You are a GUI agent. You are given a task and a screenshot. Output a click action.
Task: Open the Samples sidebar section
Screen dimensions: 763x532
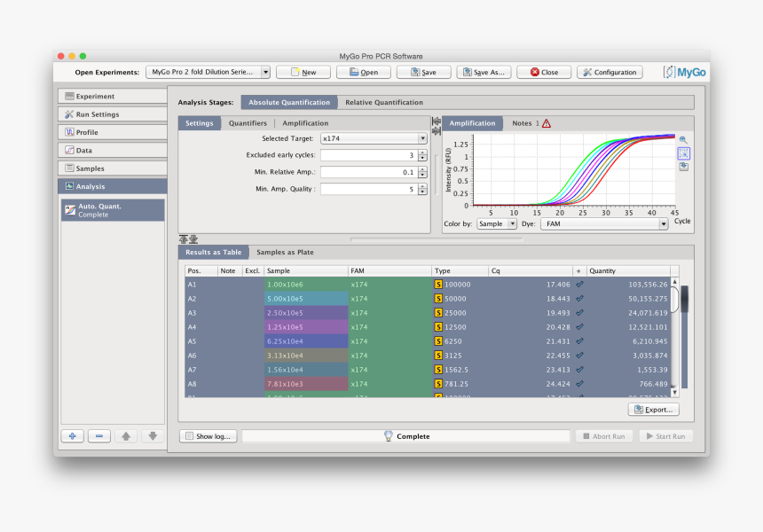tap(113, 168)
